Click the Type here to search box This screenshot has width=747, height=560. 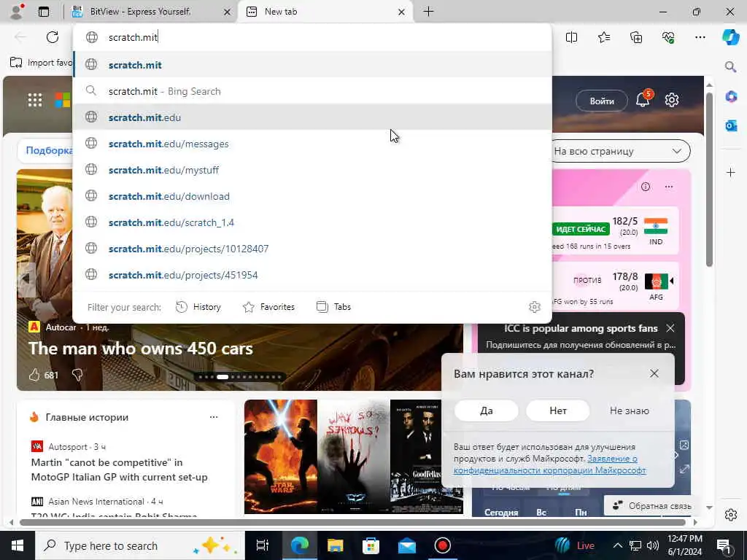(x=139, y=545)
